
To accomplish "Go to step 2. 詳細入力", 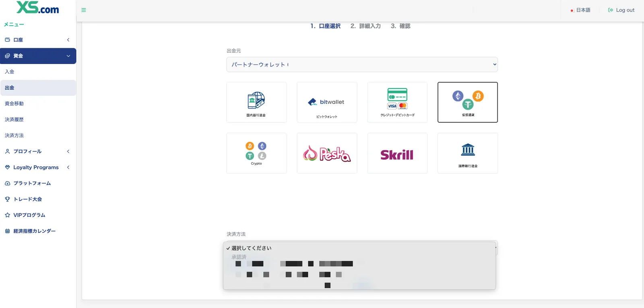I will point(365,26).
